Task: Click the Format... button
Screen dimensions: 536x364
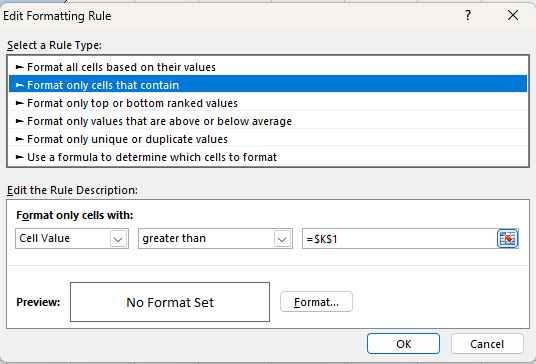Action: [x=316, y=302]
